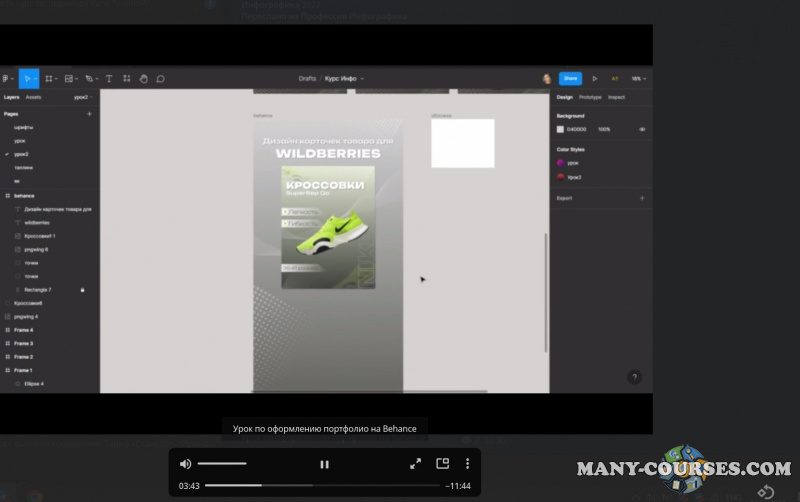Screen dimensions: 800x502
Task: Select the Pen tool
Action: click(90, 78)
